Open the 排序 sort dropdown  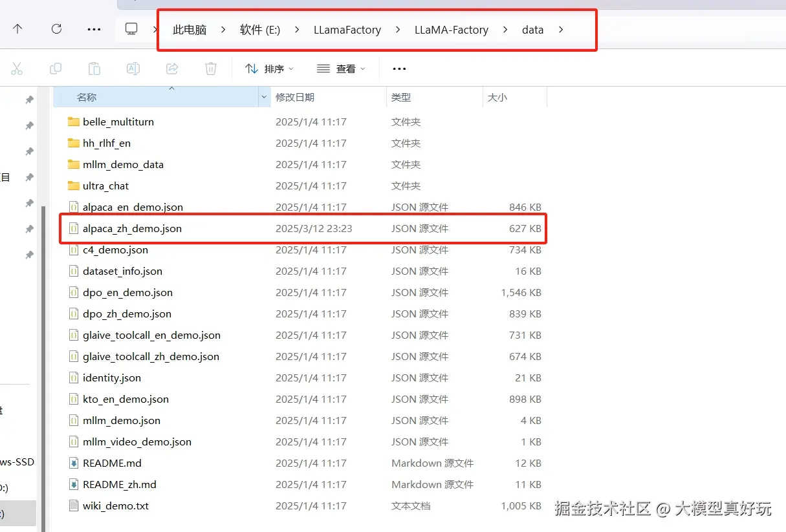coord(269,69)
